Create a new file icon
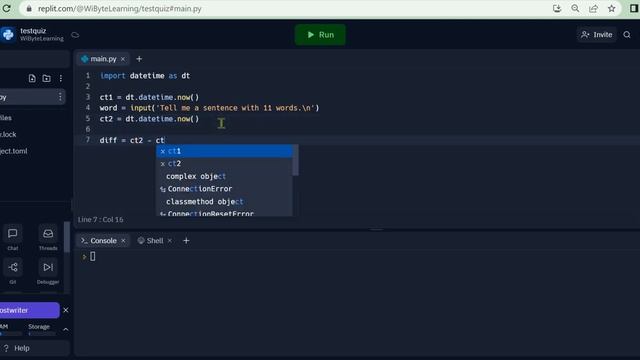The image size is (640, 360). tap(32, 78)
